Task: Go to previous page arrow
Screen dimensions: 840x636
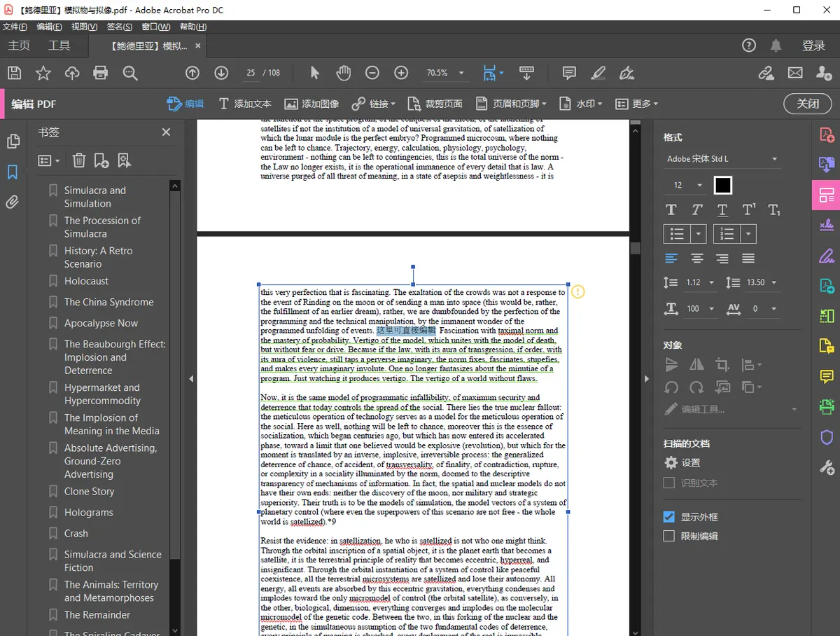Action: pos(192,73)
